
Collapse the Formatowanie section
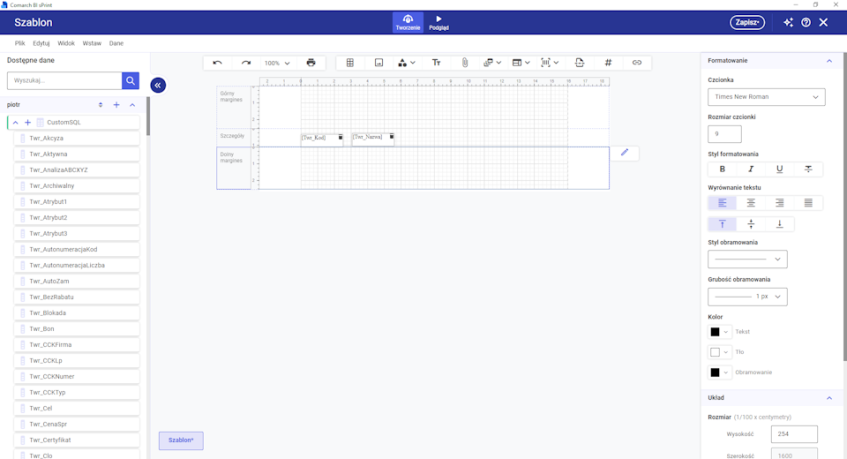(x=829, y=61)
